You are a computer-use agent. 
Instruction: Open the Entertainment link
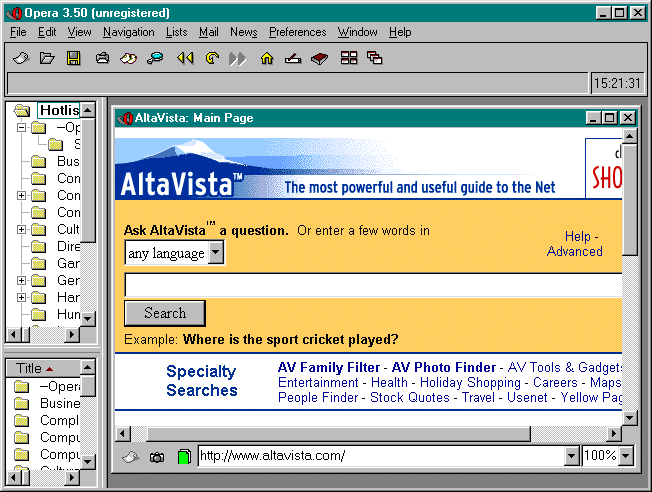(x=318, y=382)
